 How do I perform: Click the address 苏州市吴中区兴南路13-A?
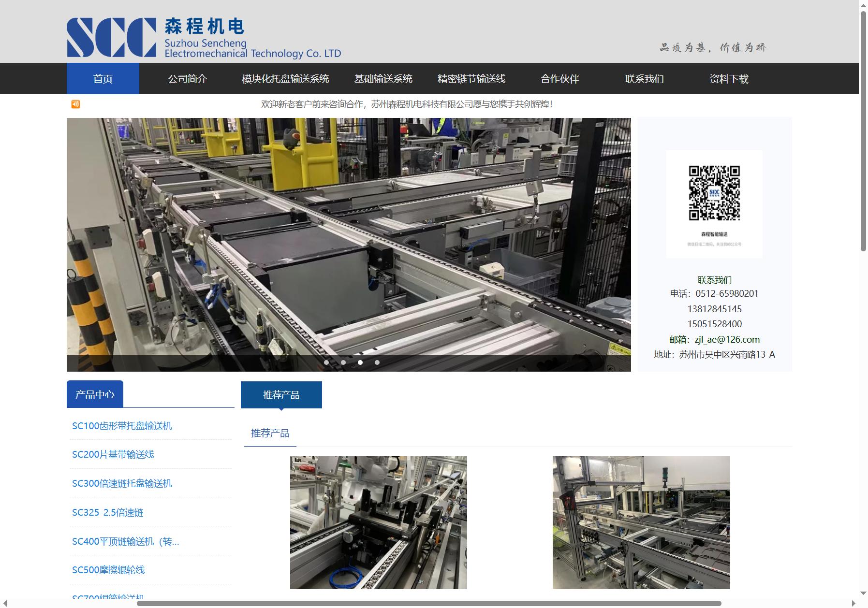click(x=727, y=354)
